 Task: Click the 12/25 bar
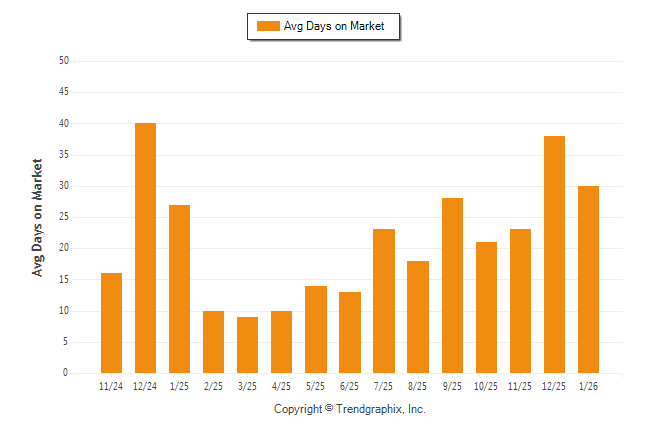554,255
